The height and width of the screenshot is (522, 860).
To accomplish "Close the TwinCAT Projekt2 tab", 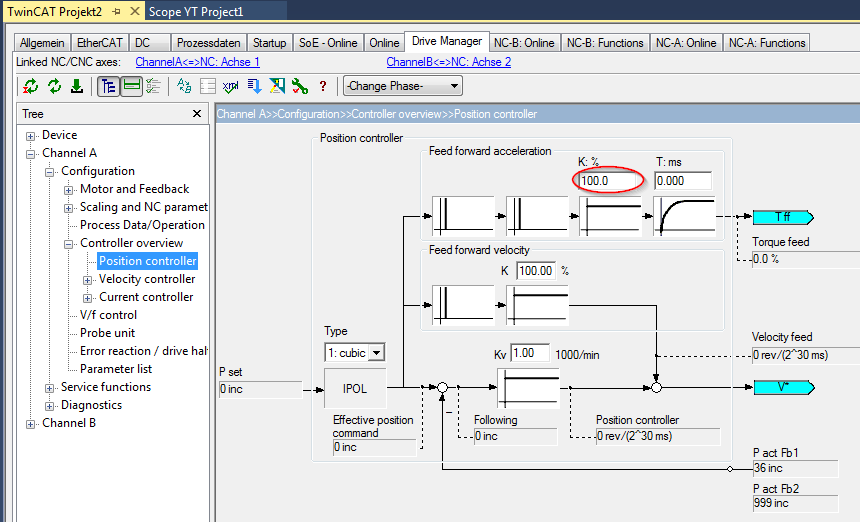I will click(x=134, y=12).
